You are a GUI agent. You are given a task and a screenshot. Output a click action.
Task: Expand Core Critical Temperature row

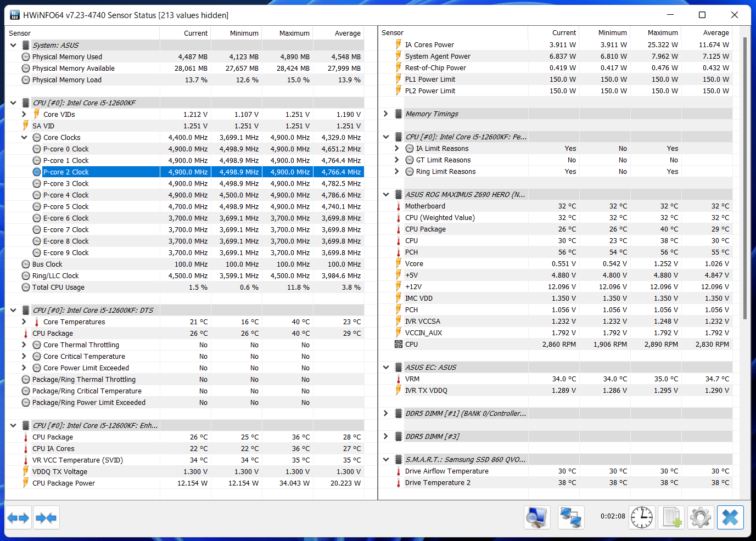(24, 356)
